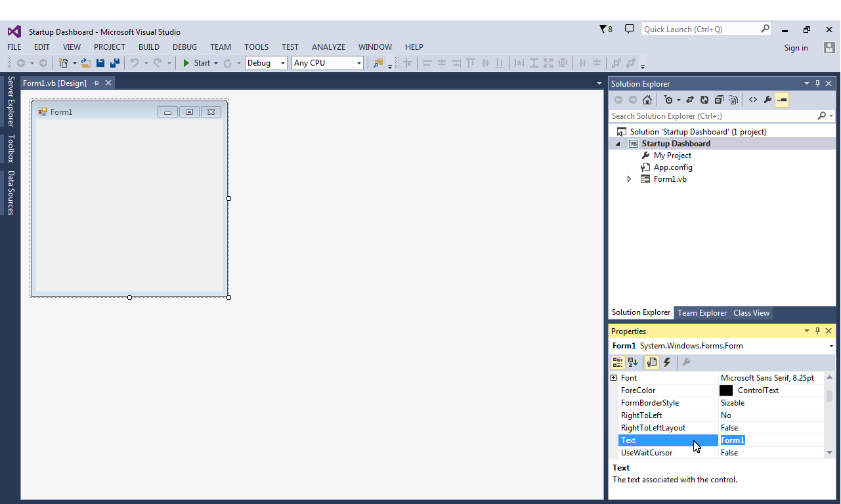
Task: Open the TOOLS menu
Action: click(x=257, y=47)
